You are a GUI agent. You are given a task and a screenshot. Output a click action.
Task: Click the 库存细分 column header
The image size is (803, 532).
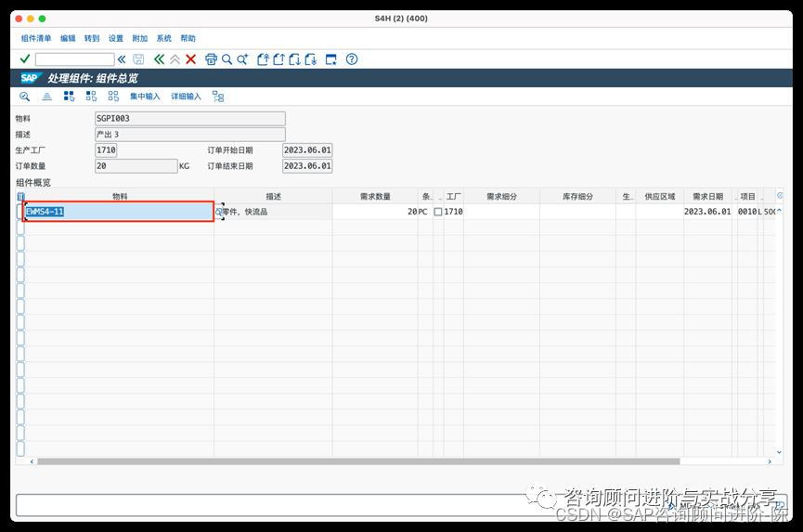coord(577,197)
